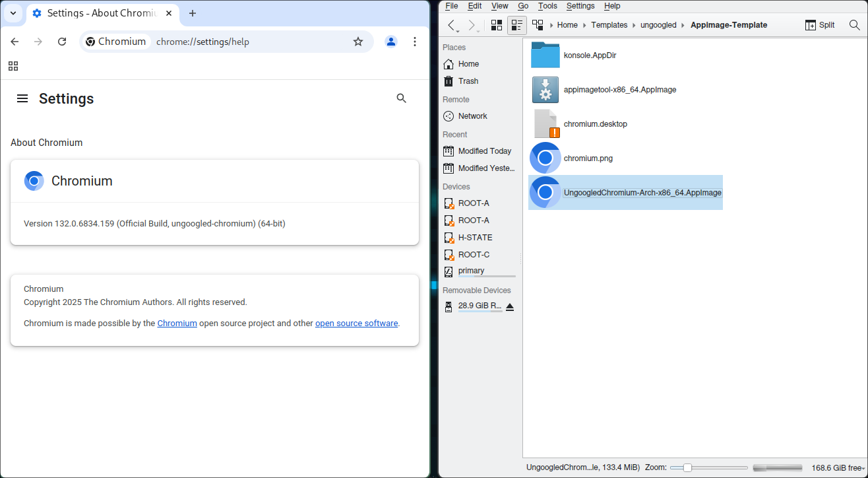Select UngoogledChromium-Arch-x86_64.AppImage file
Image resolution: width=868 pixels, height=478 pixels.
point(625,193)
